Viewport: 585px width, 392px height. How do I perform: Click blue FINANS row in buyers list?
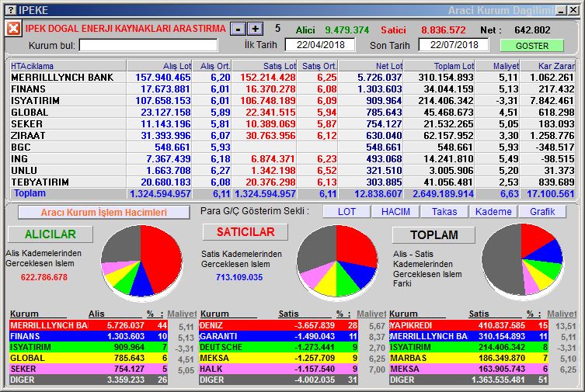point(89,336)
